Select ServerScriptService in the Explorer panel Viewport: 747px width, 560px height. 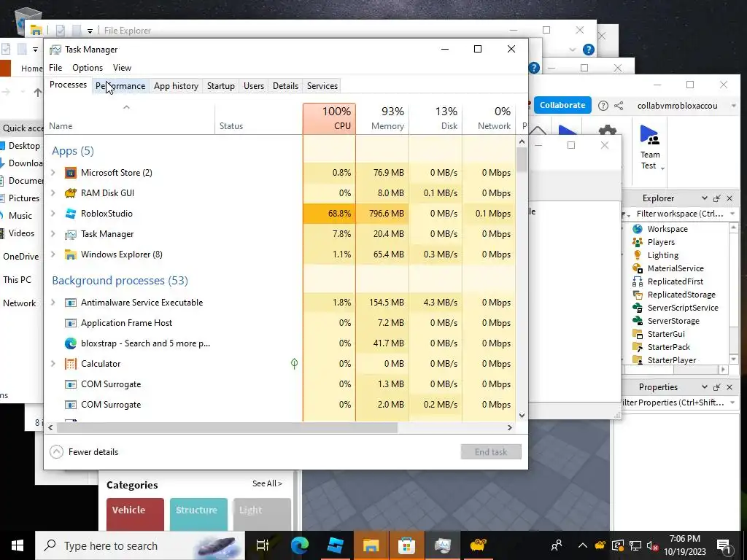click(683, 308)
